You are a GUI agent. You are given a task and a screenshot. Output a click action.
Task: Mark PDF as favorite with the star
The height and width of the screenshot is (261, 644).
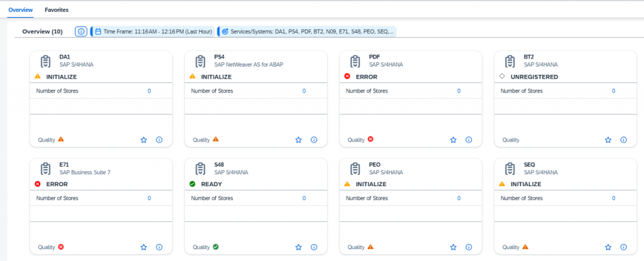453,140
